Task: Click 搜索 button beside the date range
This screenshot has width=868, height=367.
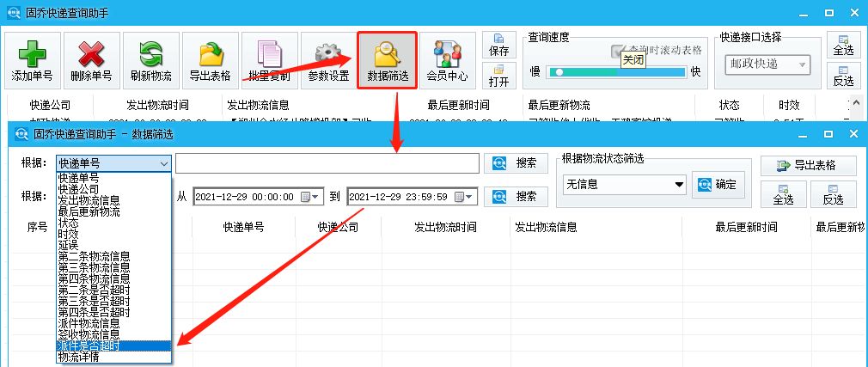Action: coord(516,197)
